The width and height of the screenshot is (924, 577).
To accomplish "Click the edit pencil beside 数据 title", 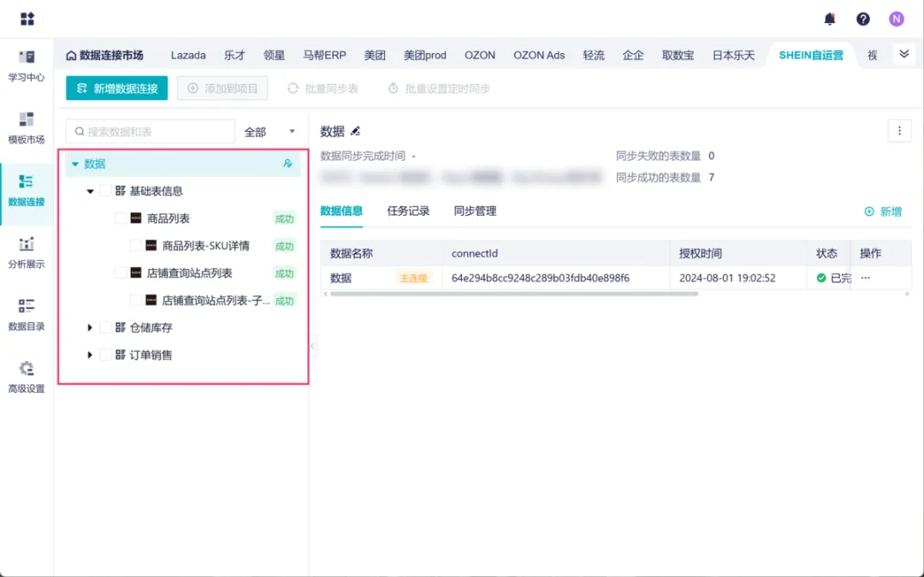I will point(356,131).
